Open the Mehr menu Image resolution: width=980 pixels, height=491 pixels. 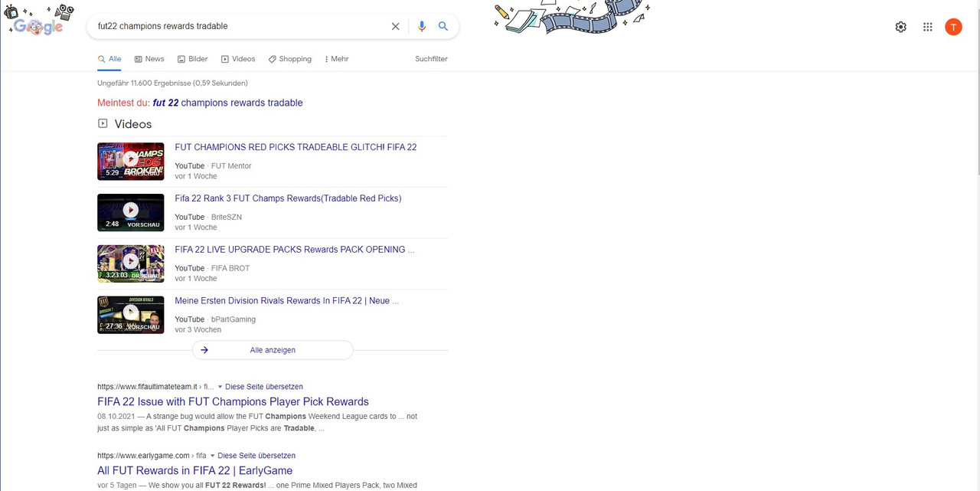click(x=336, y=59)
